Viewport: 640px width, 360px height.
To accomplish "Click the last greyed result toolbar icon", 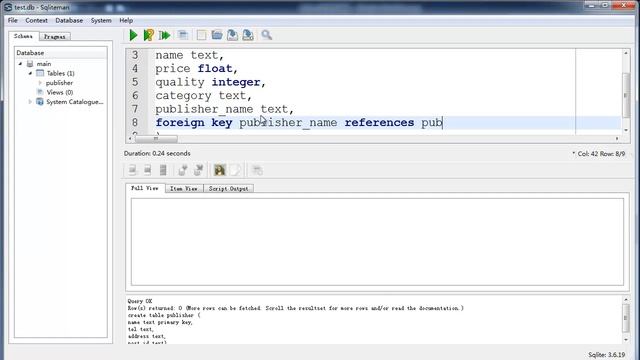I will (x=257, y=170).
